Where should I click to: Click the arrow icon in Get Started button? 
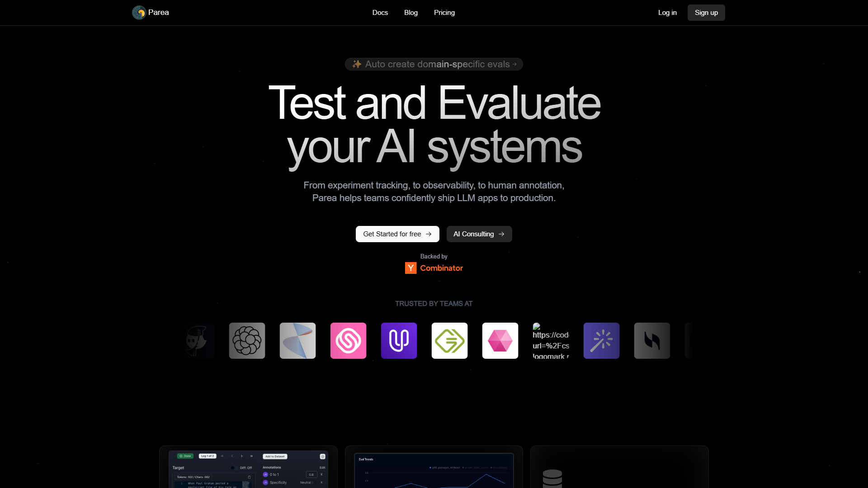(429, 234)
